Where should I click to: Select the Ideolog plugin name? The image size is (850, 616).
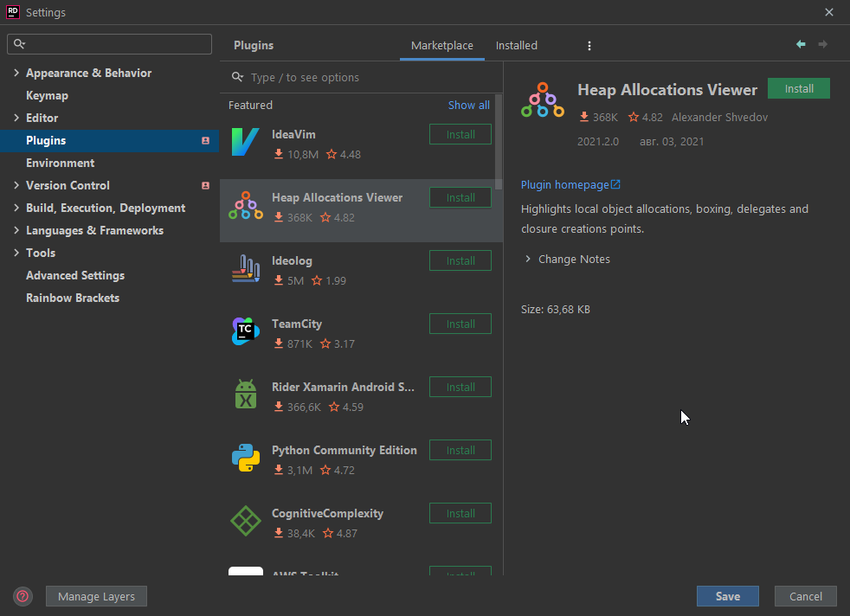(x=292, y=260)
